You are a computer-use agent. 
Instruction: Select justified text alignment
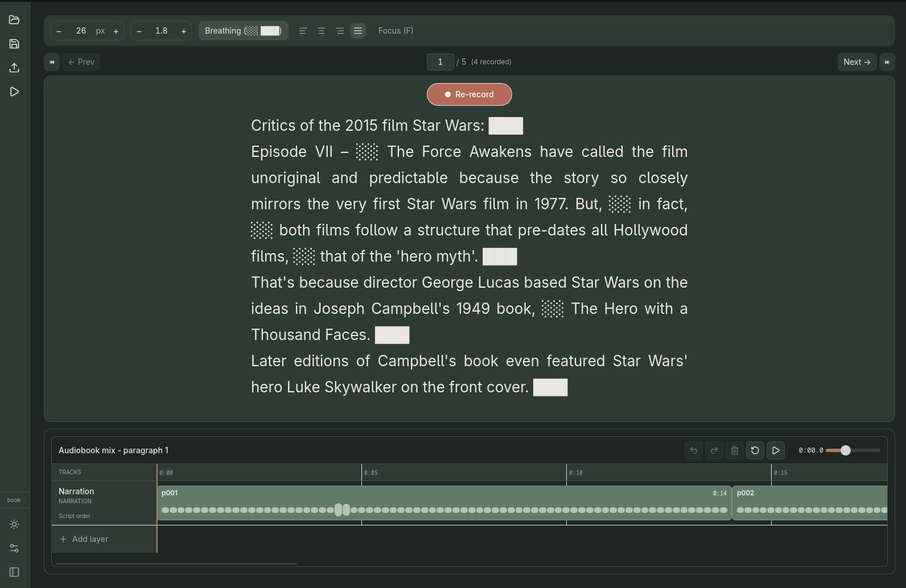[358, 31]
